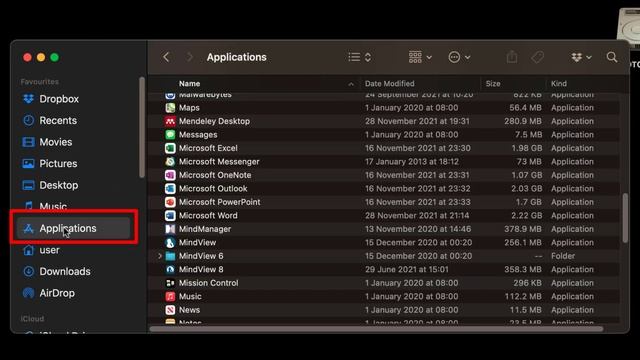Open search with the magnifier icon

(611, 57)
